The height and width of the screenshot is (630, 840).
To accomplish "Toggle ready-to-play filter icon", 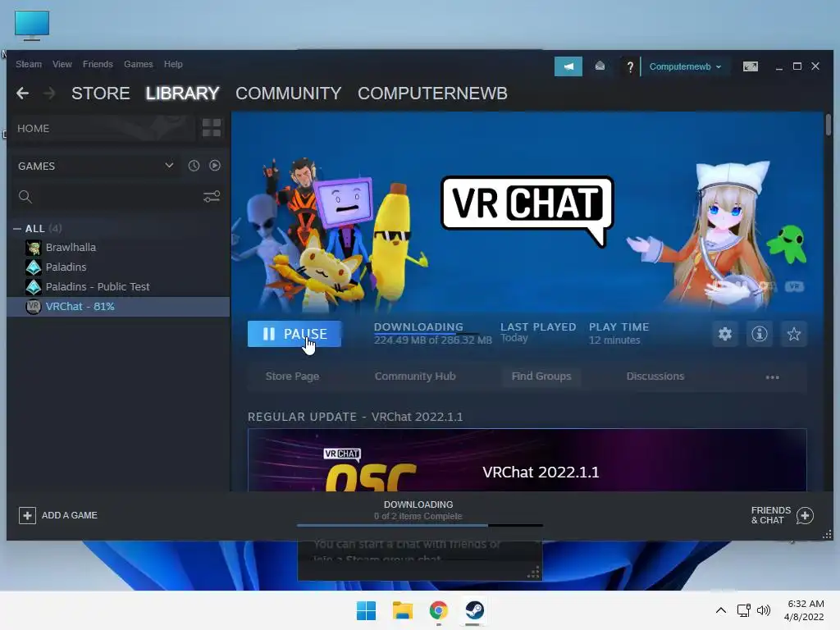I will tap(215, 166).
